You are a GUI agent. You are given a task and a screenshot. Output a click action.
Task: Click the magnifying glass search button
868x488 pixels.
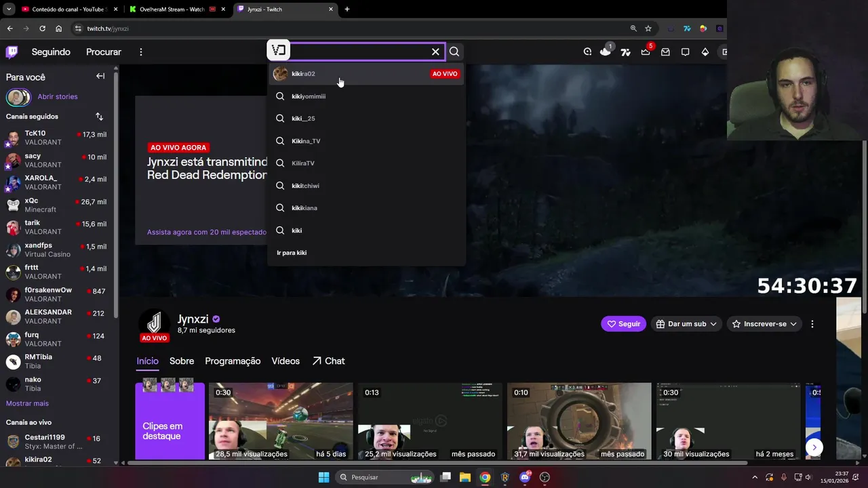tap(454, 52)
